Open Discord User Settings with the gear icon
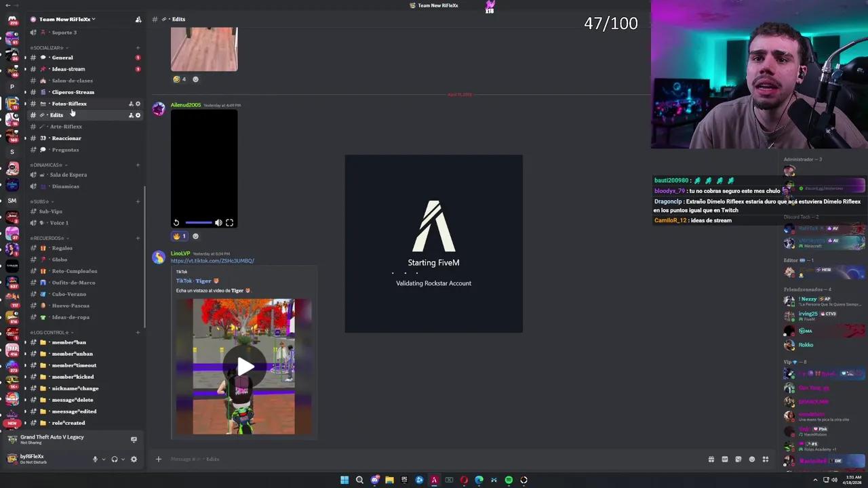Image resolution: width=868 pixels, height=488 pixels. 134,459
